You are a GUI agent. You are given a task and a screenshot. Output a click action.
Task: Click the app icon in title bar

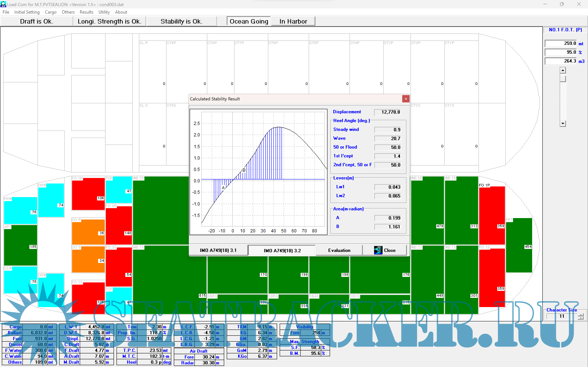tap(3, 4)
